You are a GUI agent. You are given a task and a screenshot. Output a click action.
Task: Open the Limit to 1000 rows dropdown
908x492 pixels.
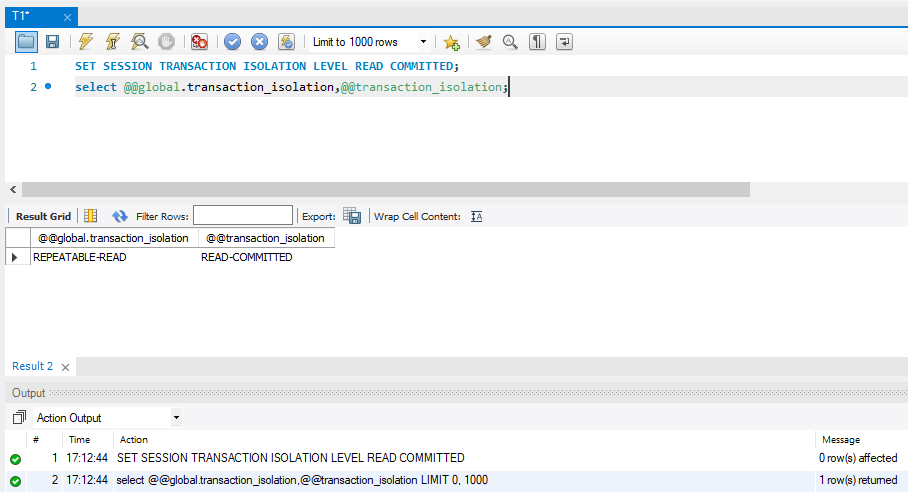click(x=369, y=42)
